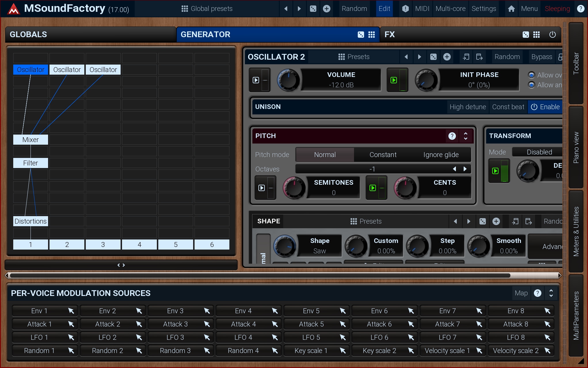Click the Generator randomize dice icon
The width and height of the screenshot is (588, 368).
(x=361, y=35)
